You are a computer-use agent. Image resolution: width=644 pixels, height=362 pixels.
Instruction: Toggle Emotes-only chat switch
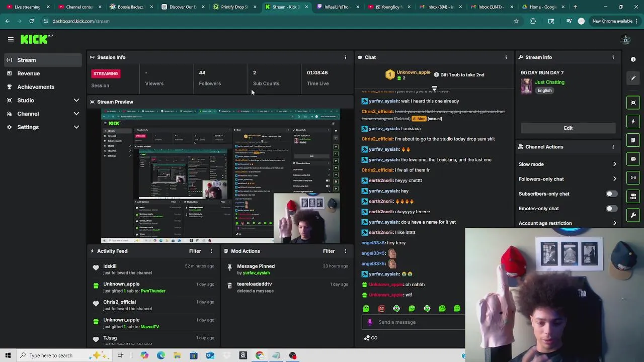pyautogui.click(x=611, y=208)
